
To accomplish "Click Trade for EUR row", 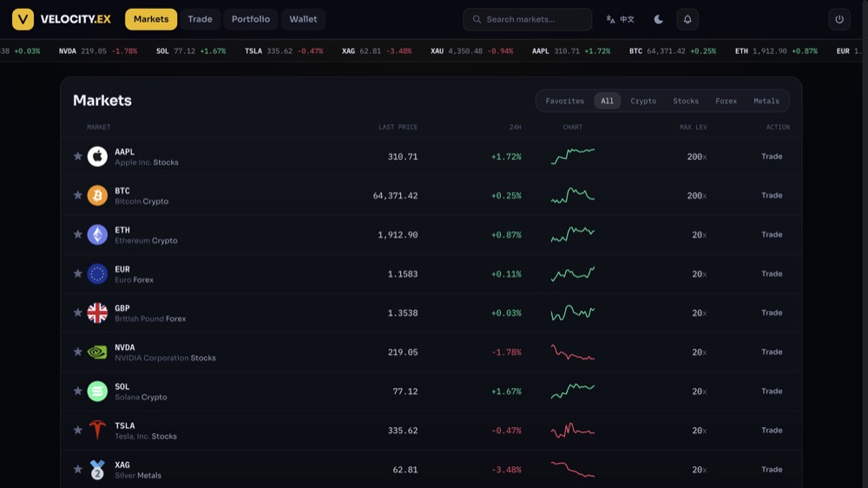I will 772,274.
